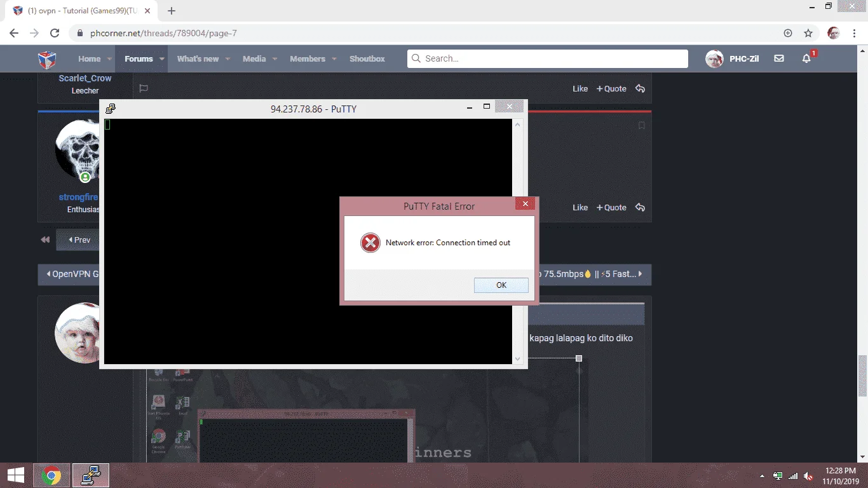Open a new Chrome tab
Screen dimensions: 868x488
[172, 11]
